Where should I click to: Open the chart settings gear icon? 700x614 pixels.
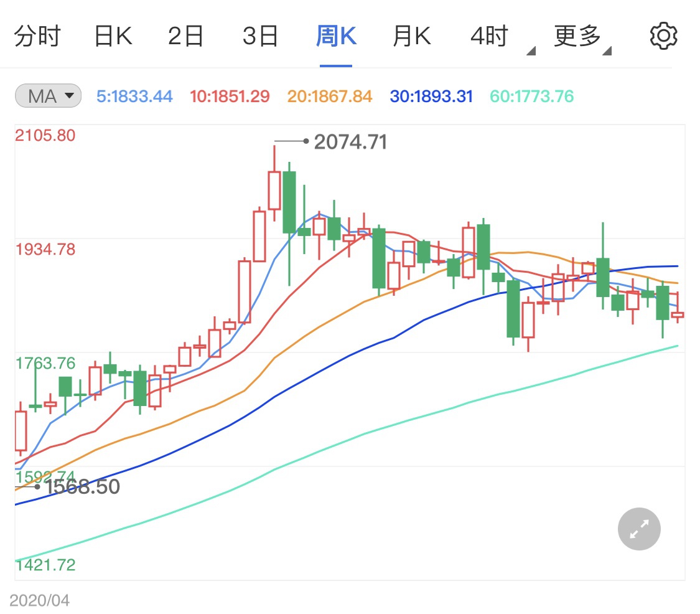tap(663, 35)
